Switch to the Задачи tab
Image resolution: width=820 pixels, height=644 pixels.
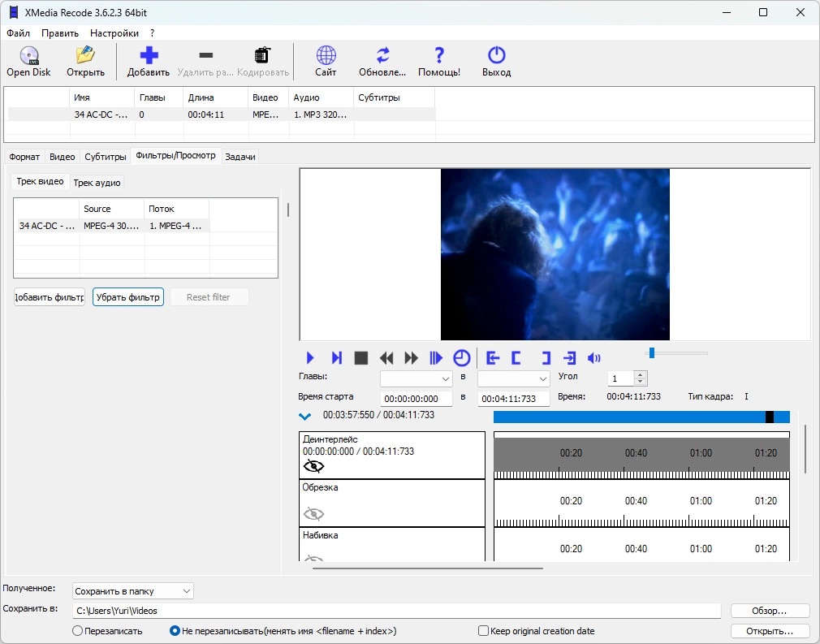pyautogui.click(x=240, y=157)
